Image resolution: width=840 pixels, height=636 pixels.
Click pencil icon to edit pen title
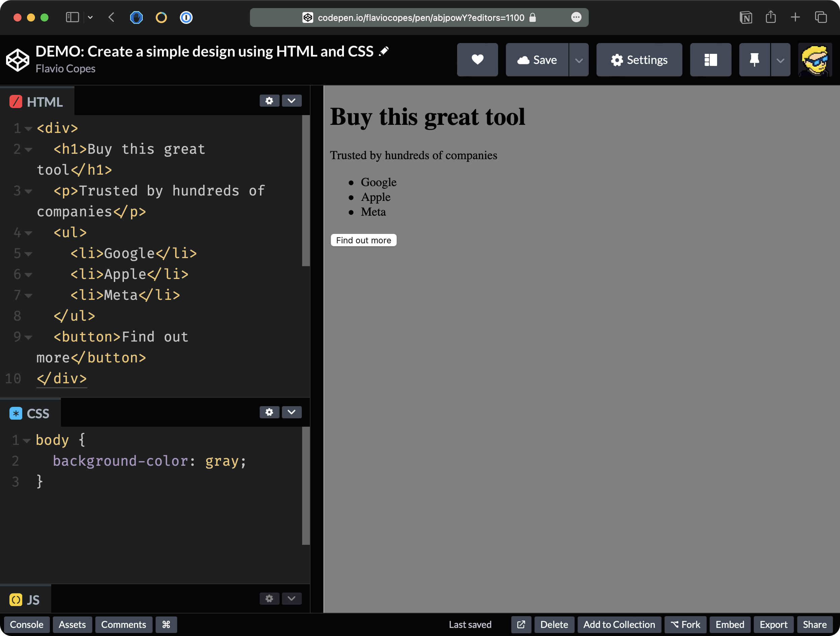click(384, 51)
